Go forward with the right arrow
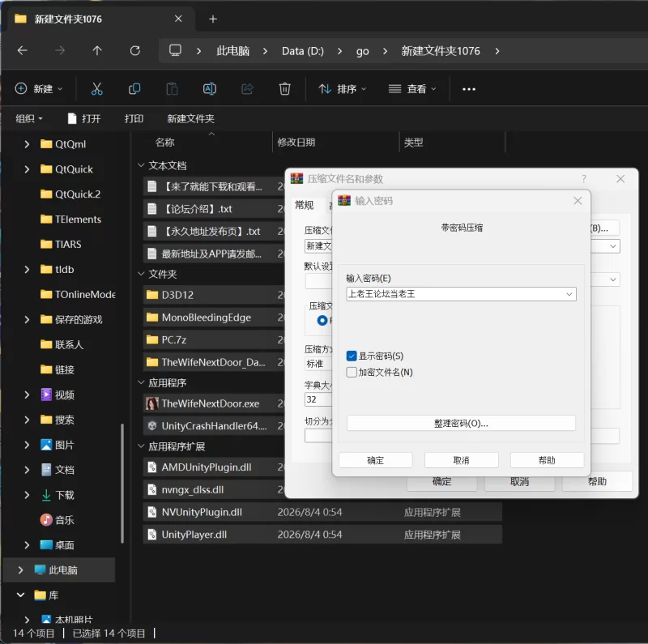 pos(60,50)
